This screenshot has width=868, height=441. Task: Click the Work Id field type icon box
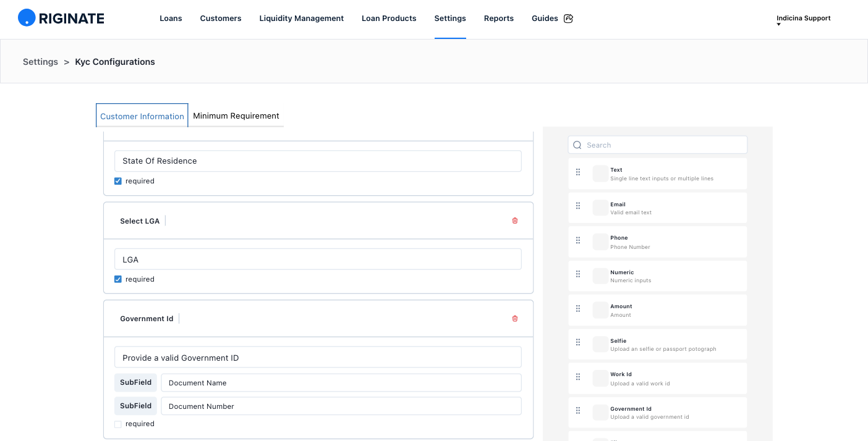(600, 378)
